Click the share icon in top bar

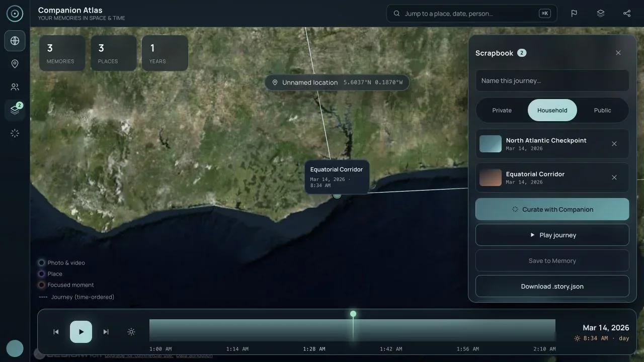tap(626, 14)
